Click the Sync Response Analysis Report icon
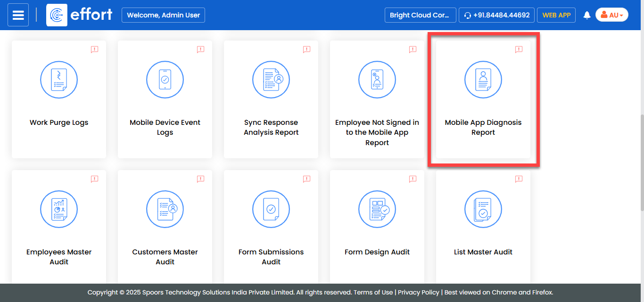 [271, 80]
